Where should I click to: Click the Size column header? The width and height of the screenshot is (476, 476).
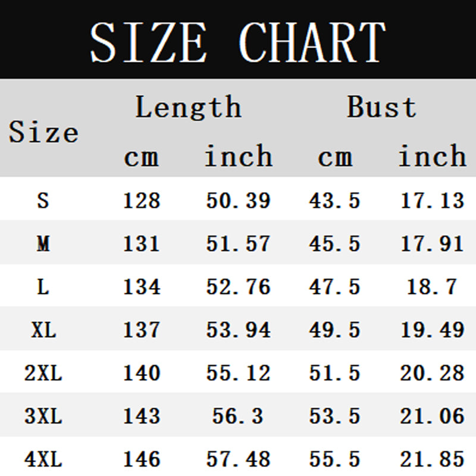point(43,132)
